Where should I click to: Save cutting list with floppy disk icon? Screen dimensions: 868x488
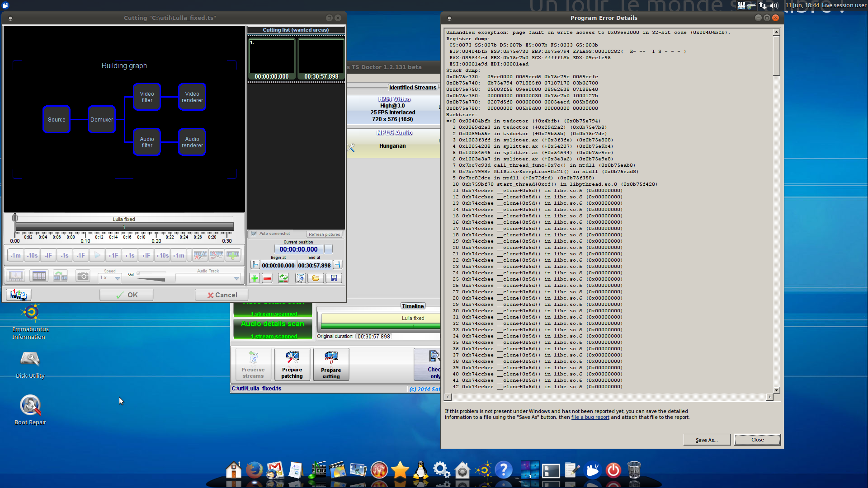[x=334, y=278]
